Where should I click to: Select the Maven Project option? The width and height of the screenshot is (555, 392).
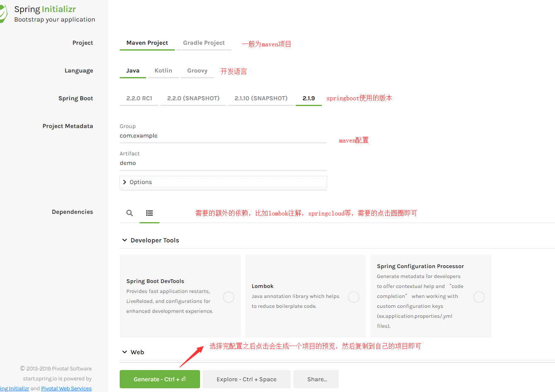[x=147, y=43]
